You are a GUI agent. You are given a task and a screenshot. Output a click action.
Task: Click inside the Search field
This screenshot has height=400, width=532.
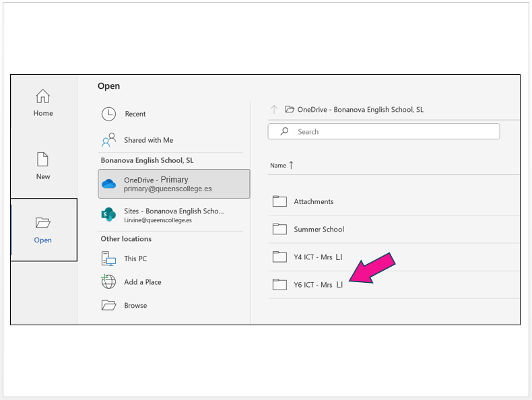pos(391,132)
